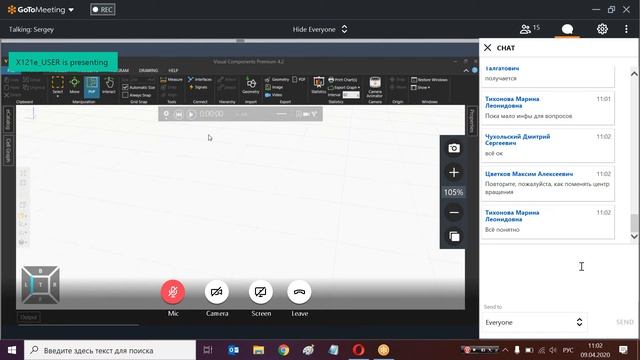
Task: Toggle the chat bubble icon
Action: tap(567, 29)
